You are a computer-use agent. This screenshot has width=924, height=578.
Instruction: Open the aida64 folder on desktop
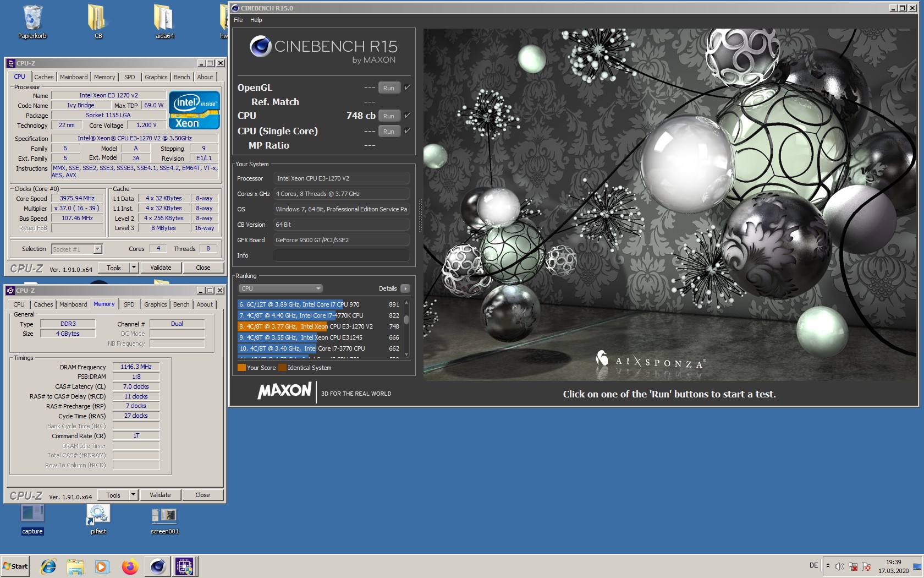tap(164, 22)
